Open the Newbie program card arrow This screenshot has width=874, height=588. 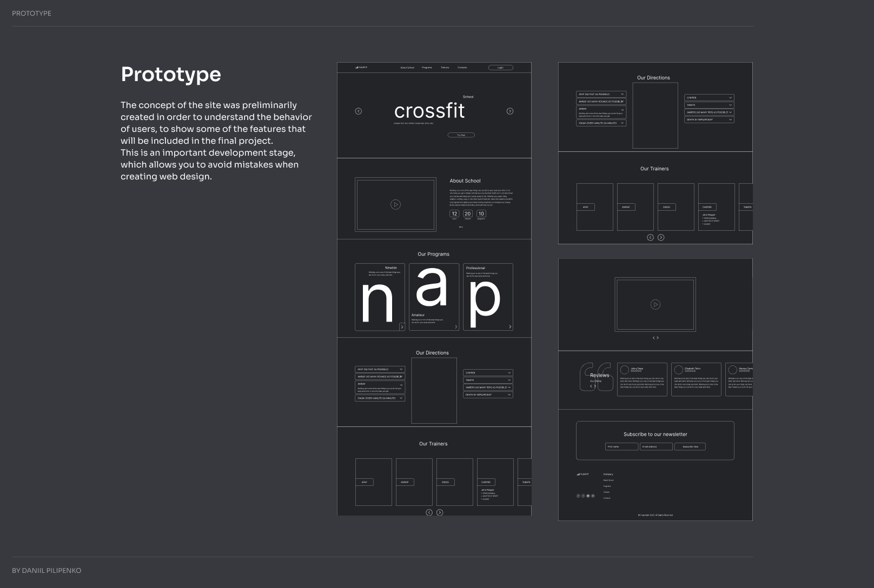coord(402,327)
